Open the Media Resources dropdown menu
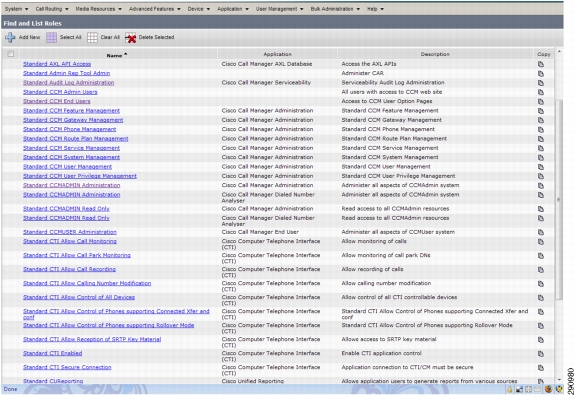 coord(98,9)
